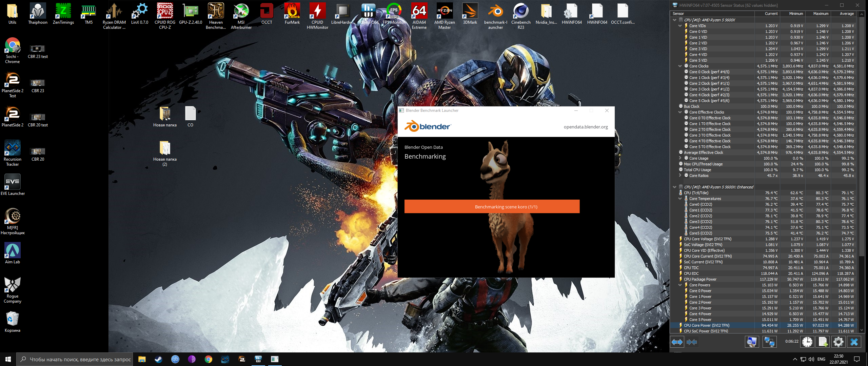Image resolution: width=868 pixels, height=366 pixels.
Task: Click HWiNFO reset min/max clock icon
Action: click(x=807, y=342)
